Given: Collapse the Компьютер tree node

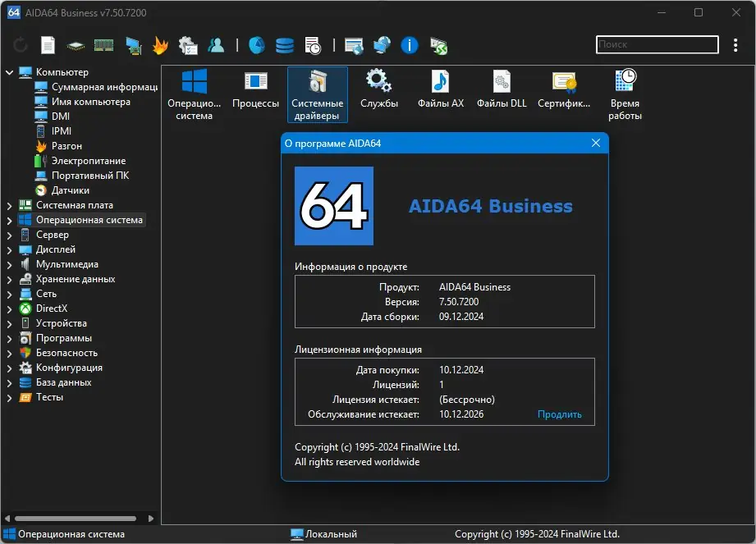Looking at the screenshot, I should (x=10, y=72).
